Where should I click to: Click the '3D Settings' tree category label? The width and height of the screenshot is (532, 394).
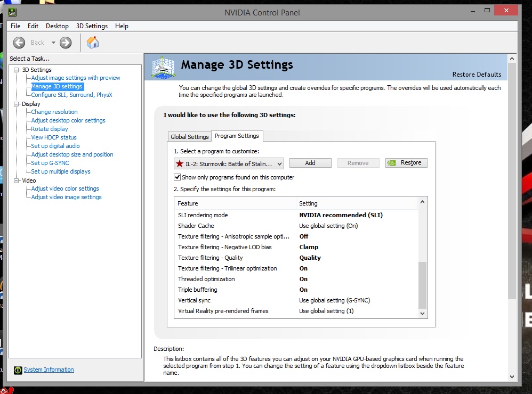tap(37, 70)
